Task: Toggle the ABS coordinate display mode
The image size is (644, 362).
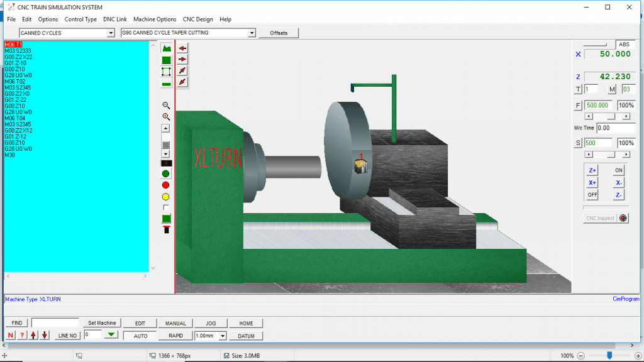Action: 626,45
